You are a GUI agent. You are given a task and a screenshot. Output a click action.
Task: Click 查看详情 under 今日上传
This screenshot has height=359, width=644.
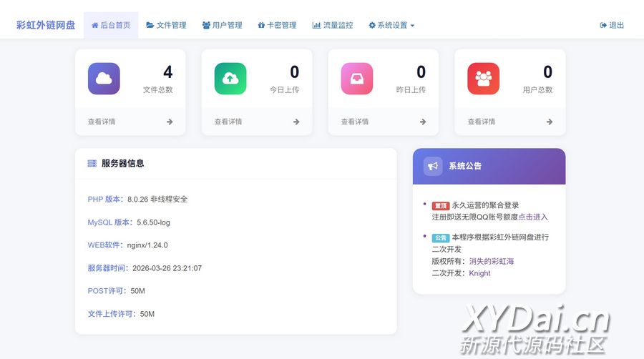click(228, 122)
